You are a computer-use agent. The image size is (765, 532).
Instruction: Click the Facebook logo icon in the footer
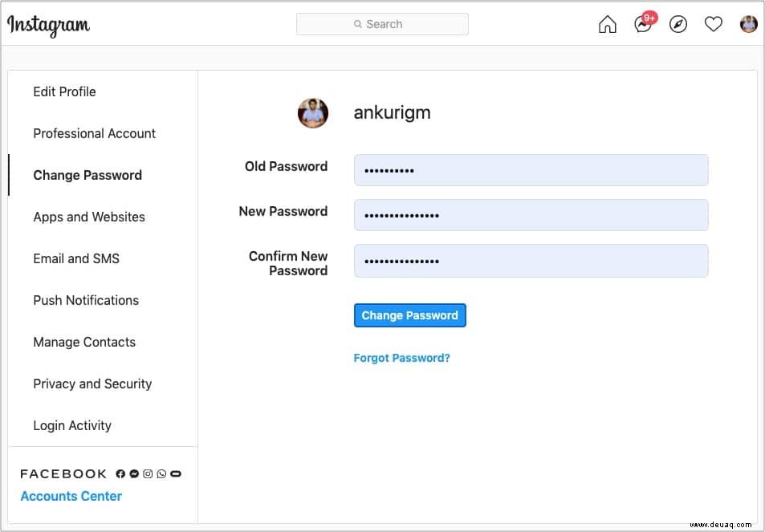tap(120, 473)
